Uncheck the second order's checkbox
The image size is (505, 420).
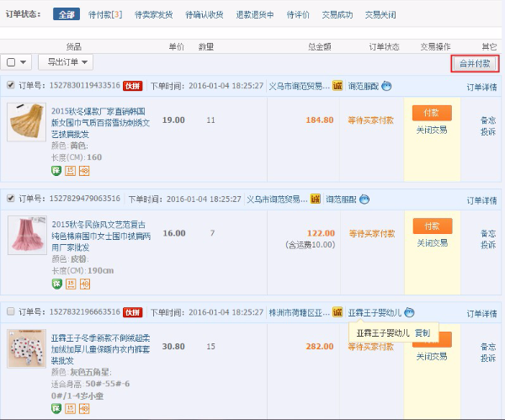pyautogui.click(x=10, y=199)
